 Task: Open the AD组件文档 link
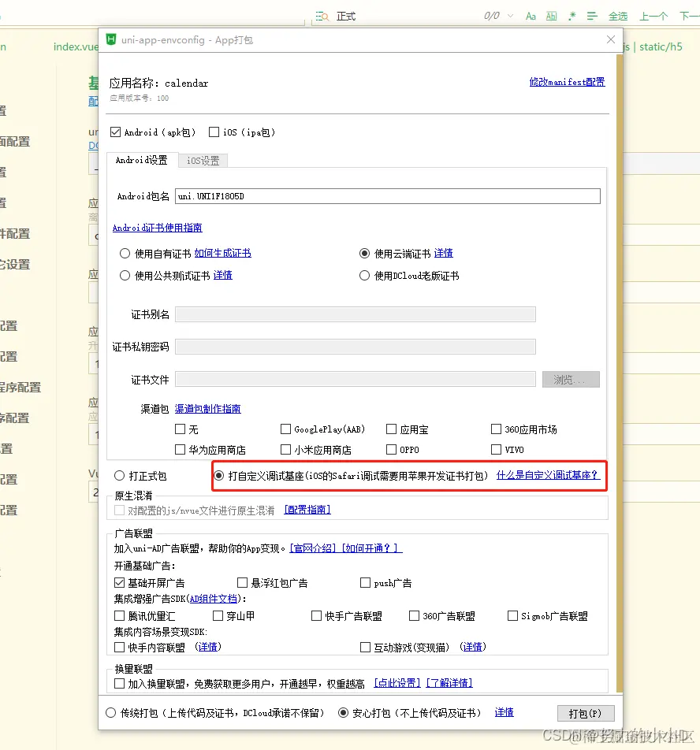(214, 599)
